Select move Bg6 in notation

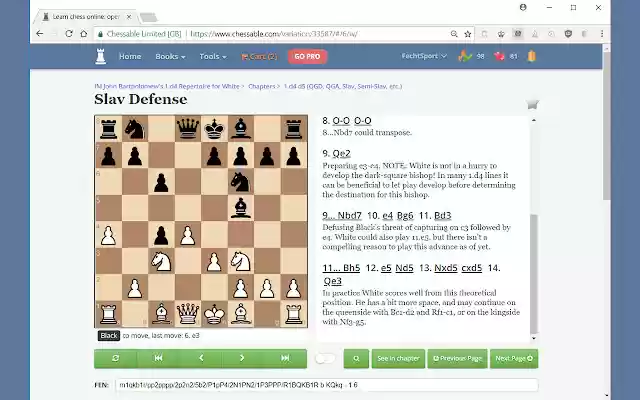tap(405, 216)
